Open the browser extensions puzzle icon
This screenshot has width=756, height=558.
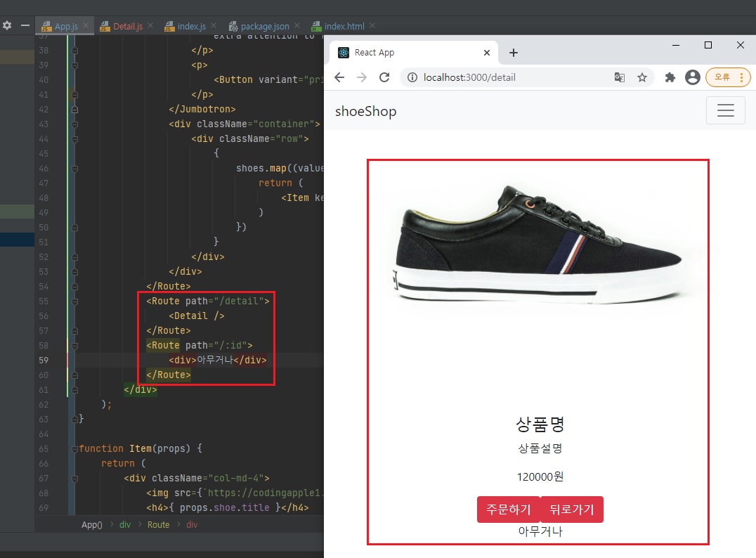[670, 77]
